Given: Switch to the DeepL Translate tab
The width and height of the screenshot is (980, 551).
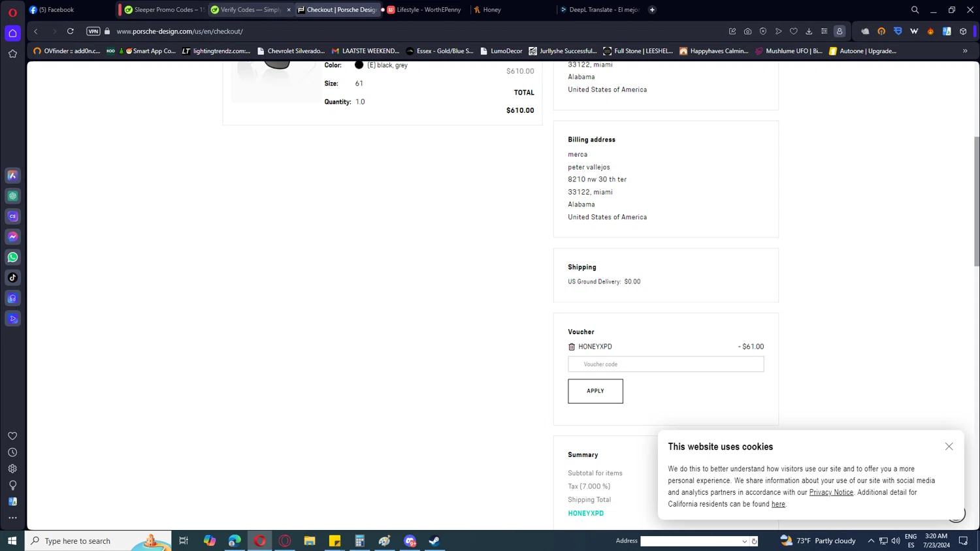Looking at the screenshot, I should tap(601, 10).
